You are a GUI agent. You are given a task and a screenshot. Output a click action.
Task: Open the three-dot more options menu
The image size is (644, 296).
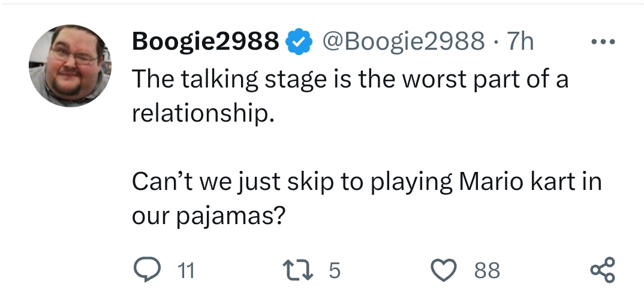(x=603, y=43)
